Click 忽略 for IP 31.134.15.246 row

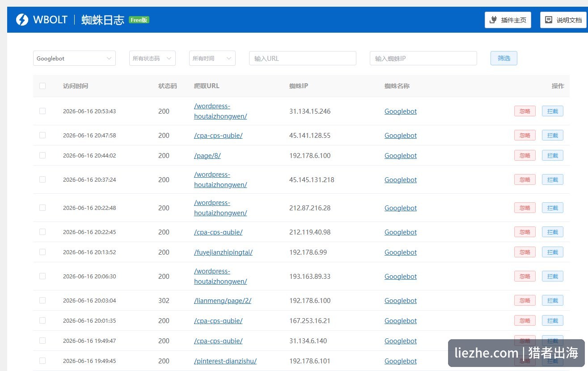(x=525, y=111)
